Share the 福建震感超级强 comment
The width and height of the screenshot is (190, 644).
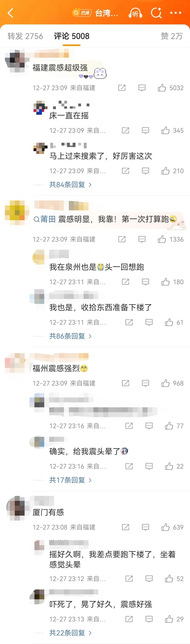[122, 88]
